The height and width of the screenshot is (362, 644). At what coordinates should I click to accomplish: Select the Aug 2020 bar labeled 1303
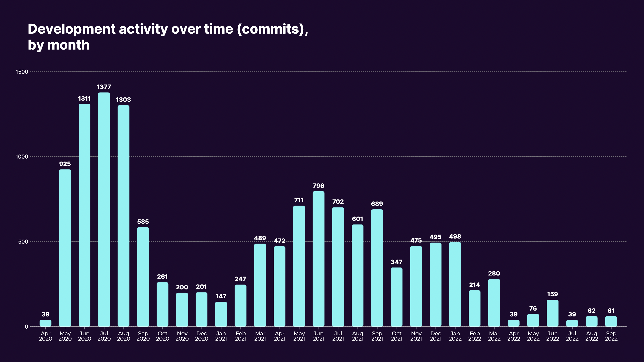(x=123, y=216)
